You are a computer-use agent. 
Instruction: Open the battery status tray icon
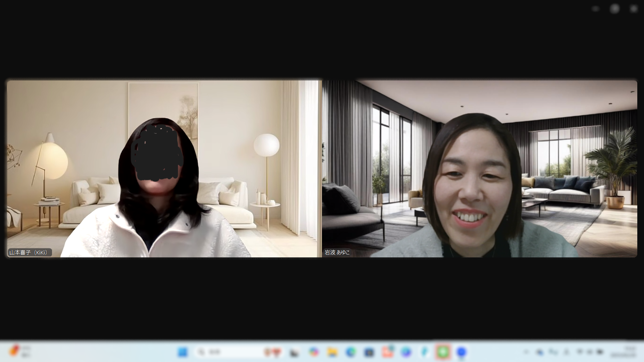[x=600, y=352]
